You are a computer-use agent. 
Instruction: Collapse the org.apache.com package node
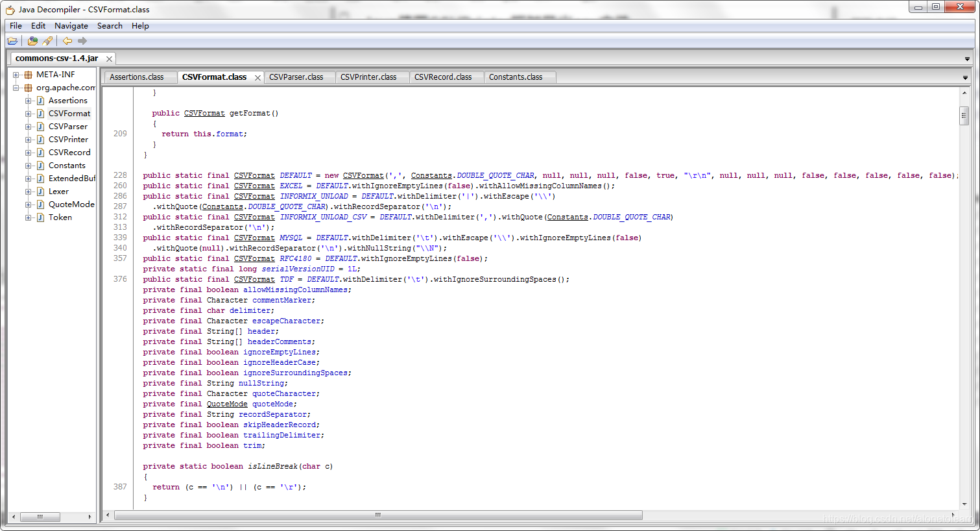[x=16, y=88]
